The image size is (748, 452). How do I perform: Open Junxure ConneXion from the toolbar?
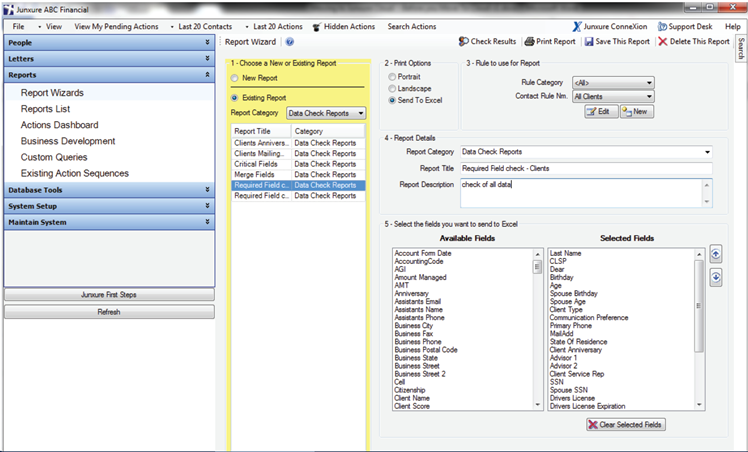tap(610, 27)
